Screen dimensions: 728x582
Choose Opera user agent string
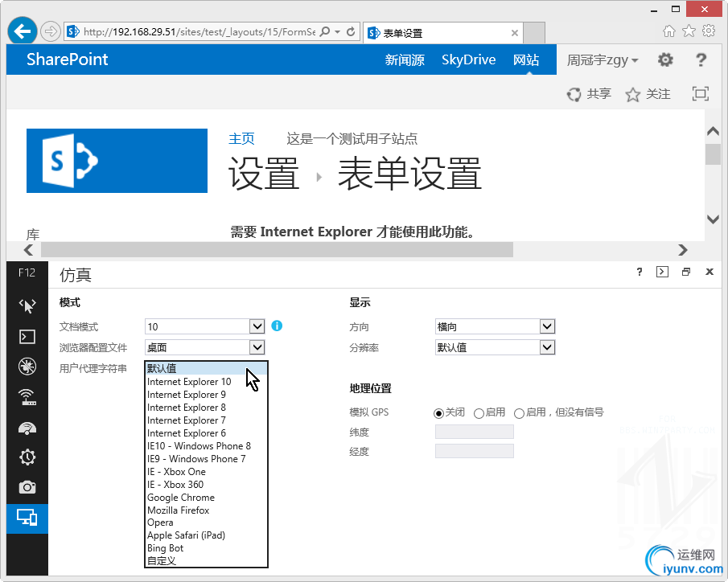pyautogui.click(x=206, y=523)
